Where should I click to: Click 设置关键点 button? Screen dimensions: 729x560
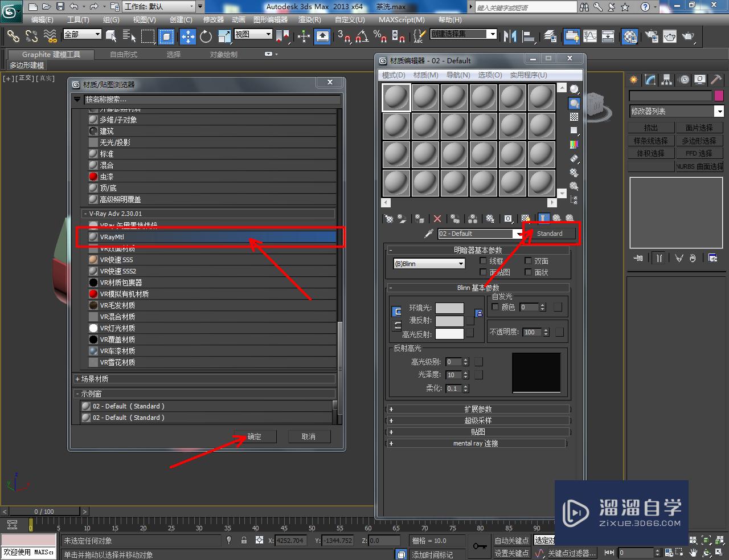[511, 553]
